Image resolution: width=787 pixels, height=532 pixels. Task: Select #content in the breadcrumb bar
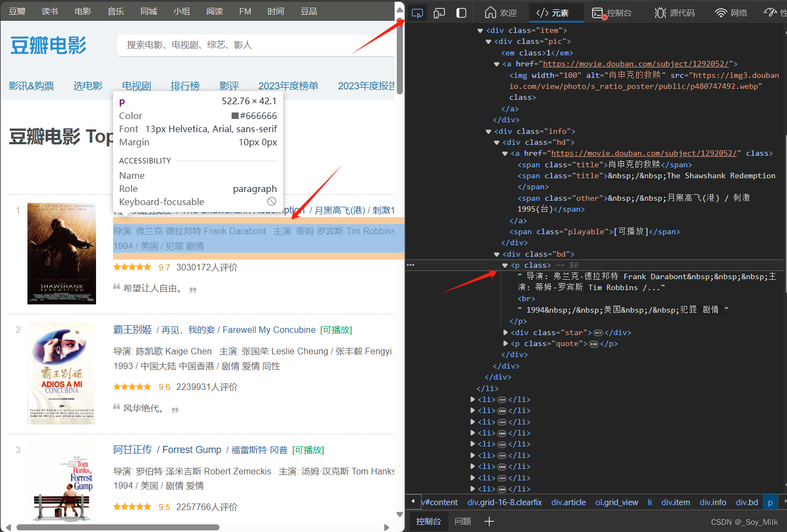(440, 502)
